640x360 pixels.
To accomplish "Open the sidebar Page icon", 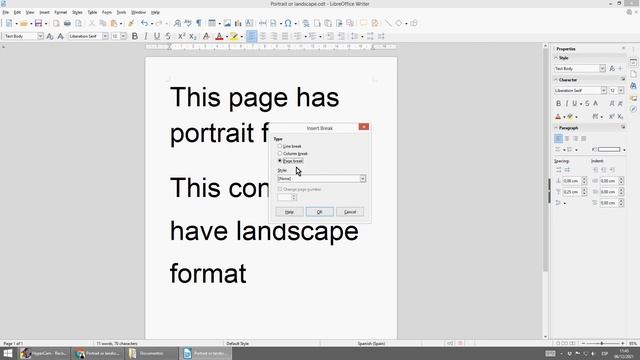I will (633, 74).
